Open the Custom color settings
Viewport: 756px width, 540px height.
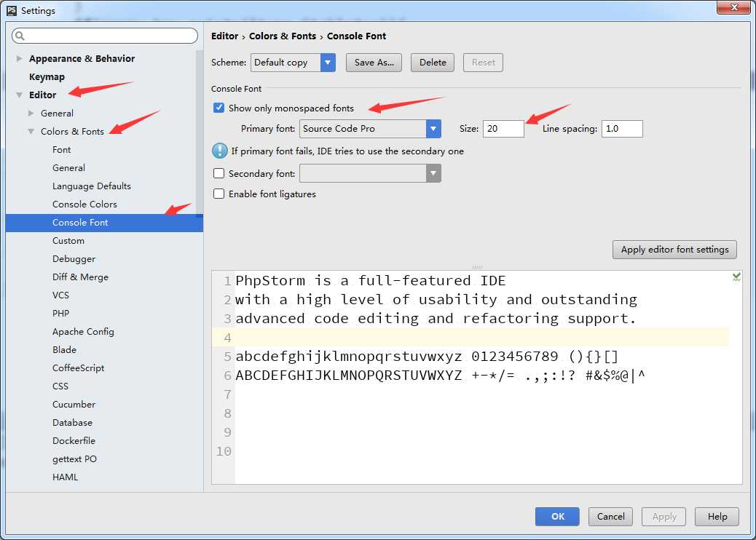coord(68,241)
